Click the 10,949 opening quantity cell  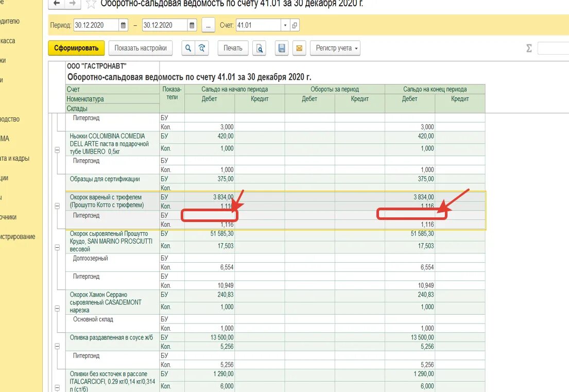(210, 285)
